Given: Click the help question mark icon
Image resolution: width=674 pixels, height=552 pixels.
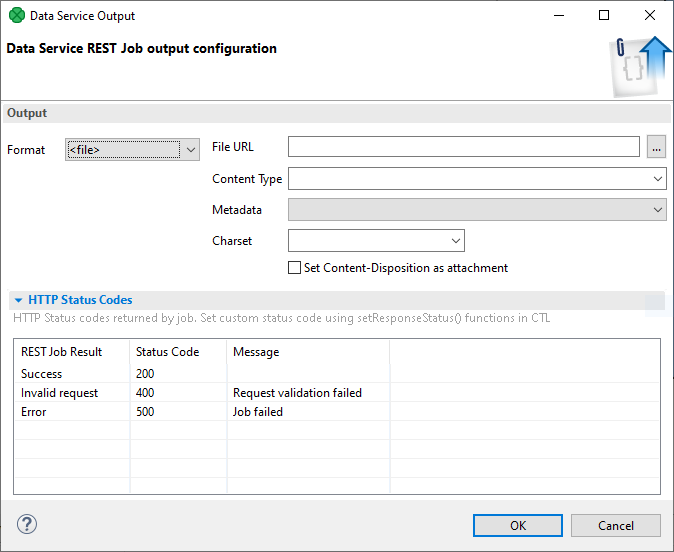Looking at the screenshot, I should click(27, 524).
